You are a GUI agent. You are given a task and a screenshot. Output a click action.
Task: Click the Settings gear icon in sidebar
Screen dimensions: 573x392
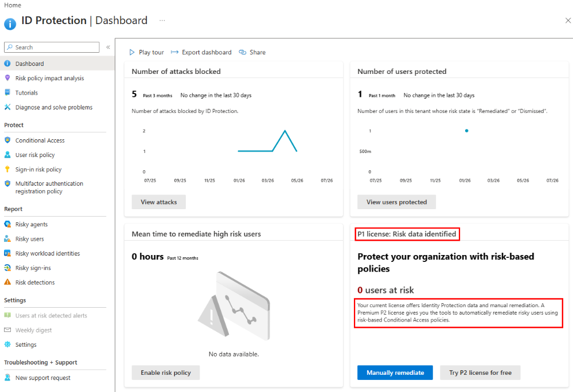coord(7,344)
